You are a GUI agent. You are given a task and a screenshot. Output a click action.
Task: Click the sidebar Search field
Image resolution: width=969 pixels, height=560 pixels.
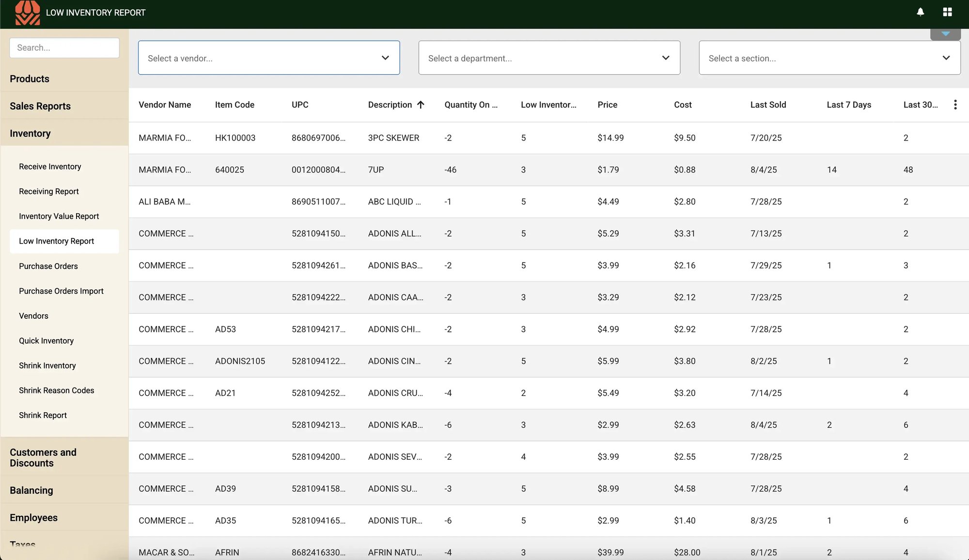(x=64, y=47)
